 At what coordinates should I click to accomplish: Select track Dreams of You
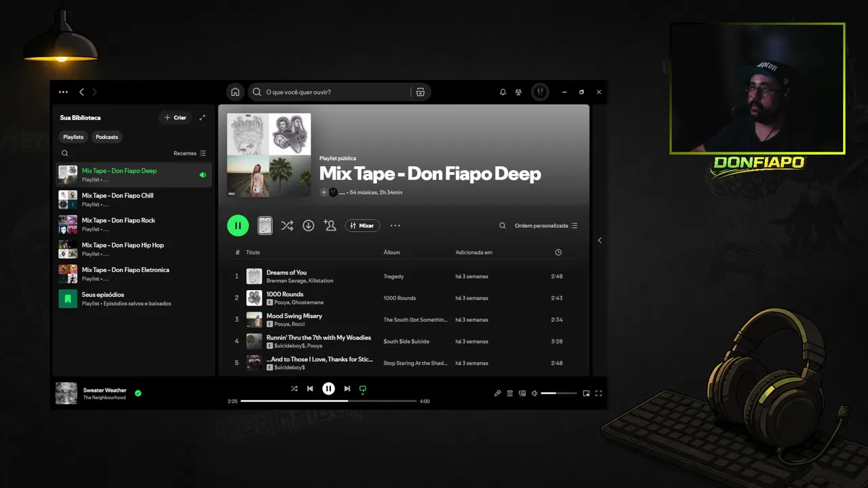286,272
